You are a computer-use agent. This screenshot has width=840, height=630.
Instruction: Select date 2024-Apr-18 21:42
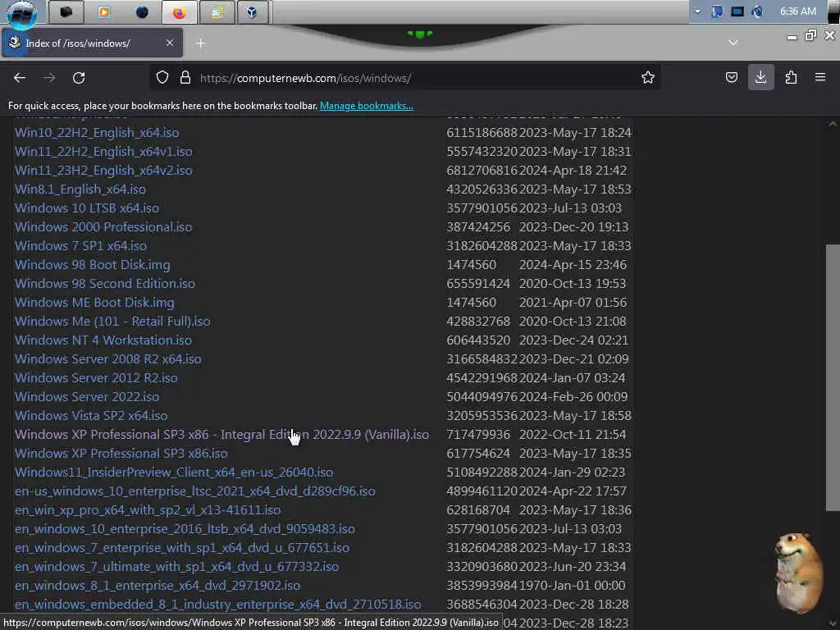[x=573, y=170]
